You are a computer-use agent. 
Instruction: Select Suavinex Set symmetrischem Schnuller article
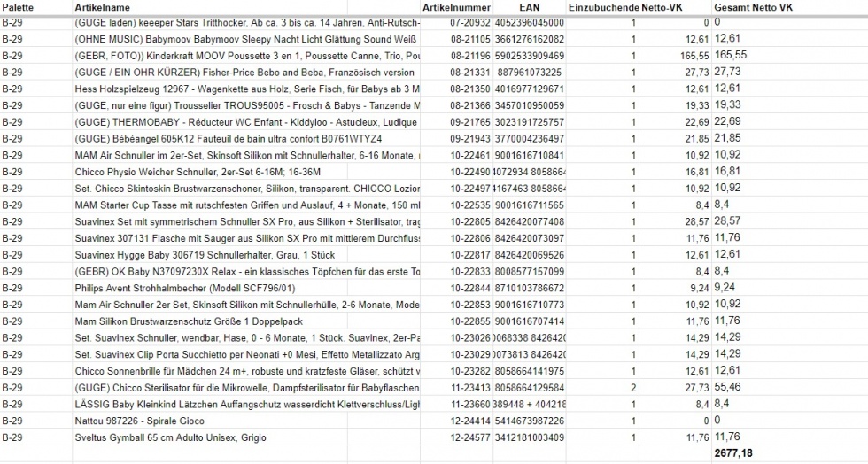[247, 222]
